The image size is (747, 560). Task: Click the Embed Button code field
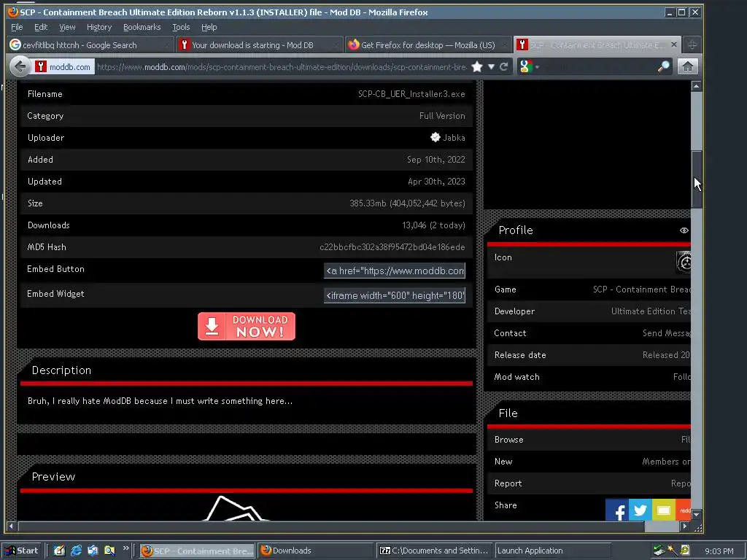(395, 271)
